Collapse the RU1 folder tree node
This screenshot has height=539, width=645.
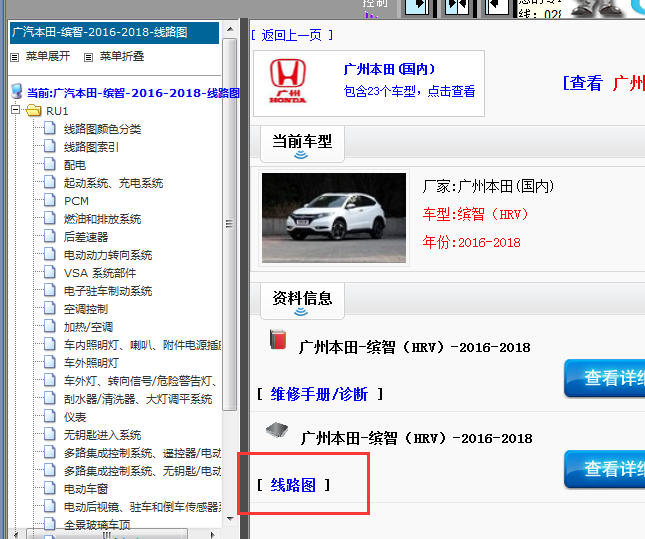point(16,110)
